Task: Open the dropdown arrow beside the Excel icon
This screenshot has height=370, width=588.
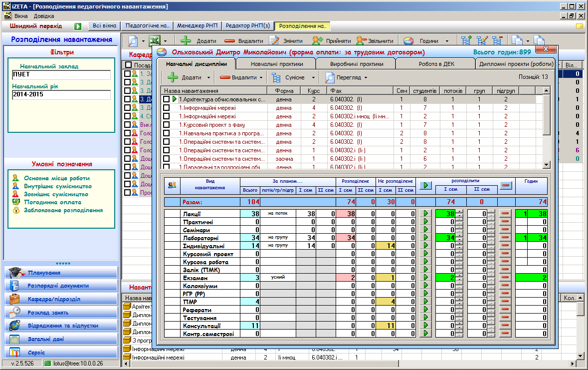Action: point(165,41)
